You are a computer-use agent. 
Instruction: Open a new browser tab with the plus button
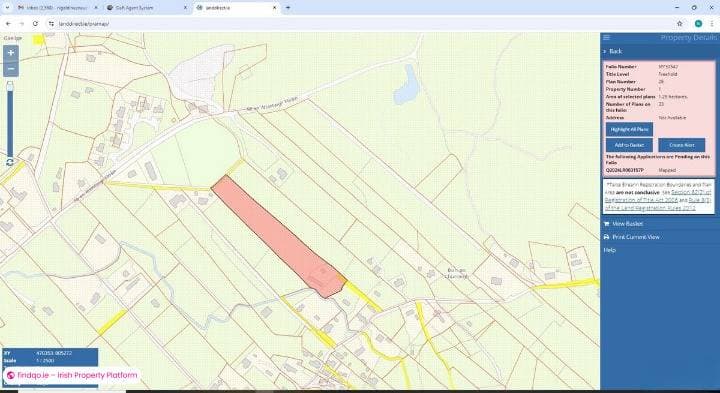tap(288, 8)
